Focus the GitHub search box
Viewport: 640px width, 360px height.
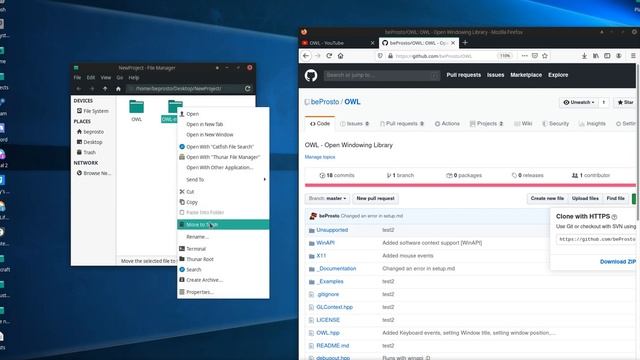tap(382, 76)
